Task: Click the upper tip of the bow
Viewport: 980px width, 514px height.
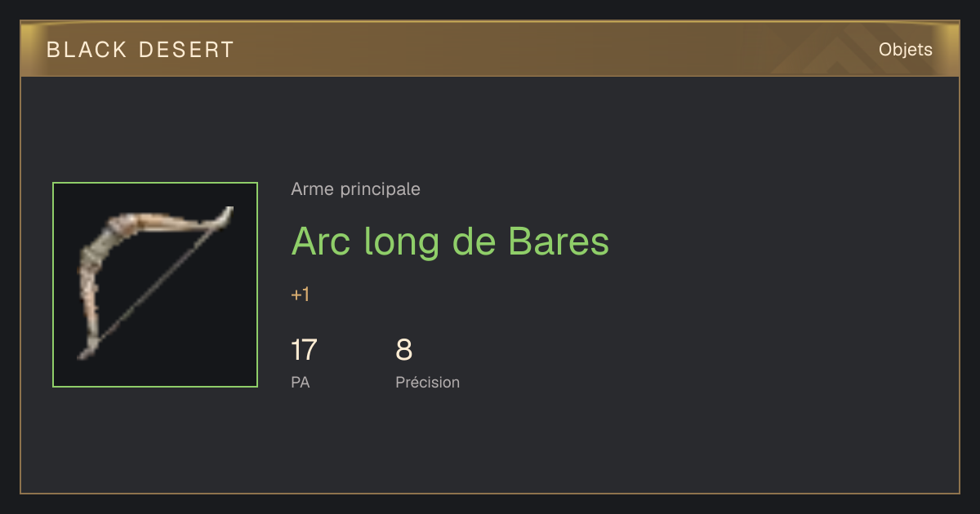Action: pyautogui.click(x=225, y=215)
